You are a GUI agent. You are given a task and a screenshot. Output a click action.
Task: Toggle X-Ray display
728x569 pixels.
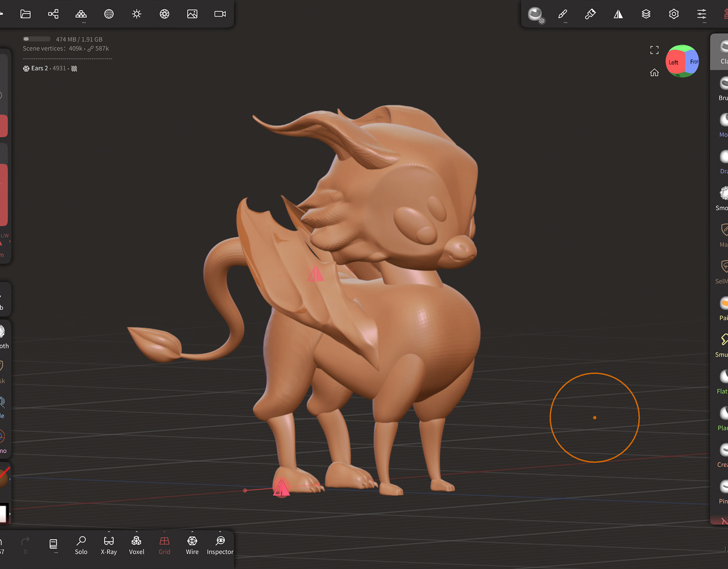tap(109, 545)
